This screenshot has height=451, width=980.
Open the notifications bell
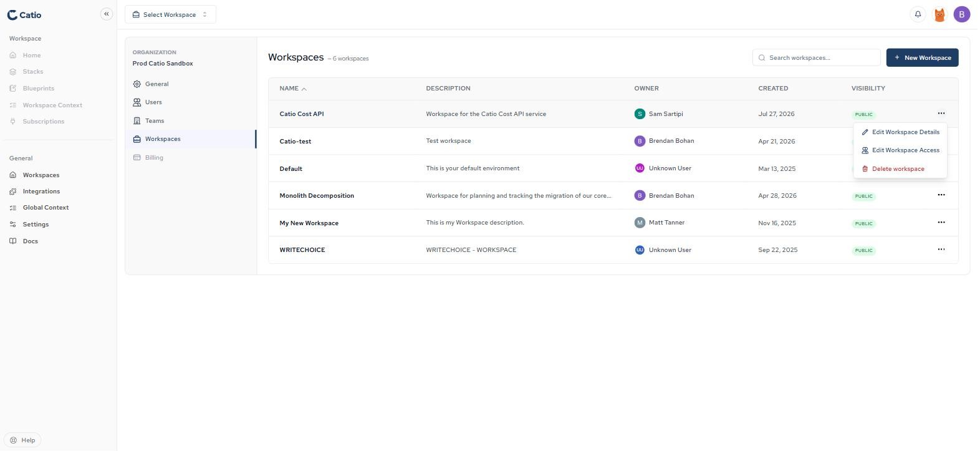[918, 14]
